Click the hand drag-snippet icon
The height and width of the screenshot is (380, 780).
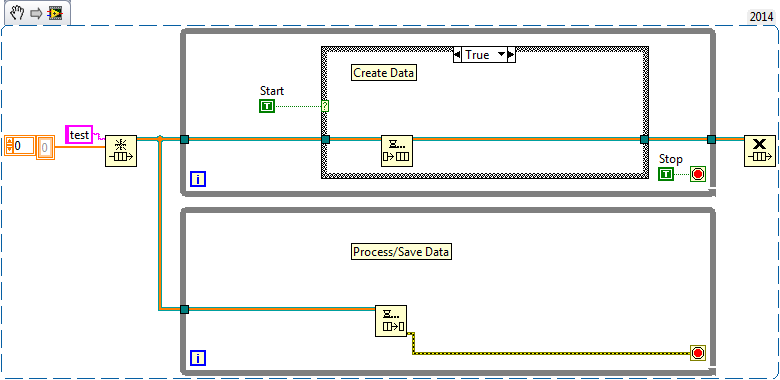click(18, 13)
